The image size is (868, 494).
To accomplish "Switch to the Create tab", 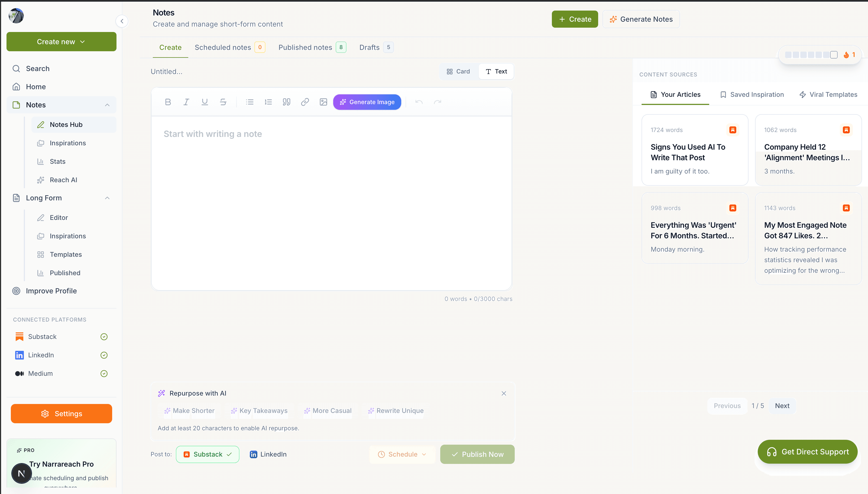I will point(170,47).
